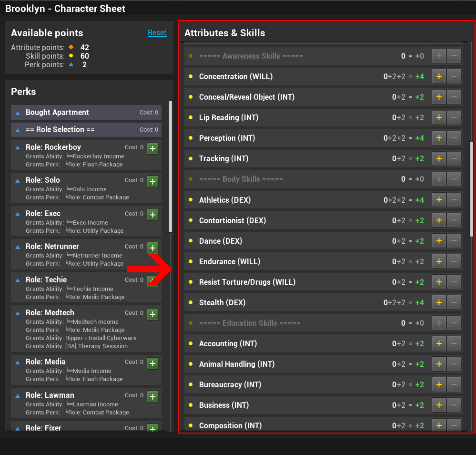Click the Awareness Skills section header
The image size is (476, 455).
point(251,56)
